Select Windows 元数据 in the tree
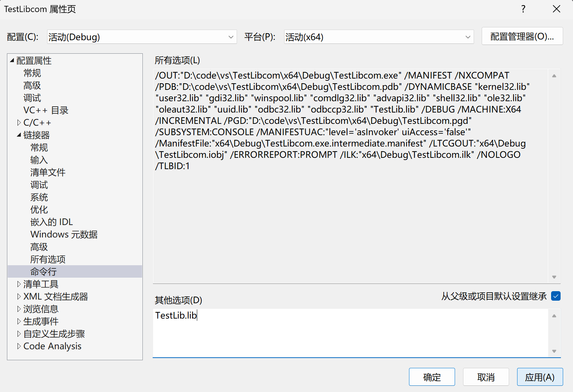573x392 pixels. point(64,235)
